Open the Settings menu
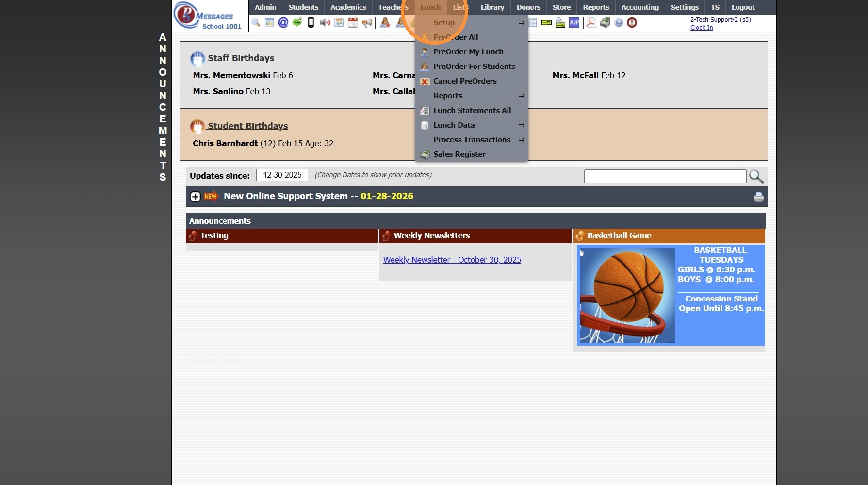Image resolution: width=868 pixels, height=485 pixels. coord(685,7)
